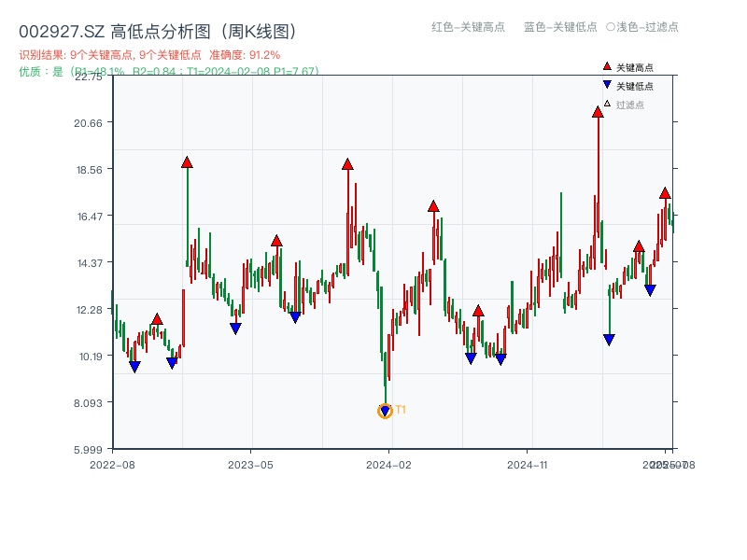
Task: Click the earliest blue low marker on the left
Action: point(134,366)
